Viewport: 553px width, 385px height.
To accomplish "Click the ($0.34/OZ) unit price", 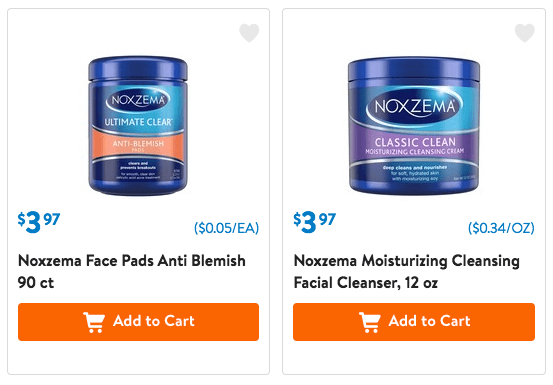I will pyautogui.click(x=501, y=228).
